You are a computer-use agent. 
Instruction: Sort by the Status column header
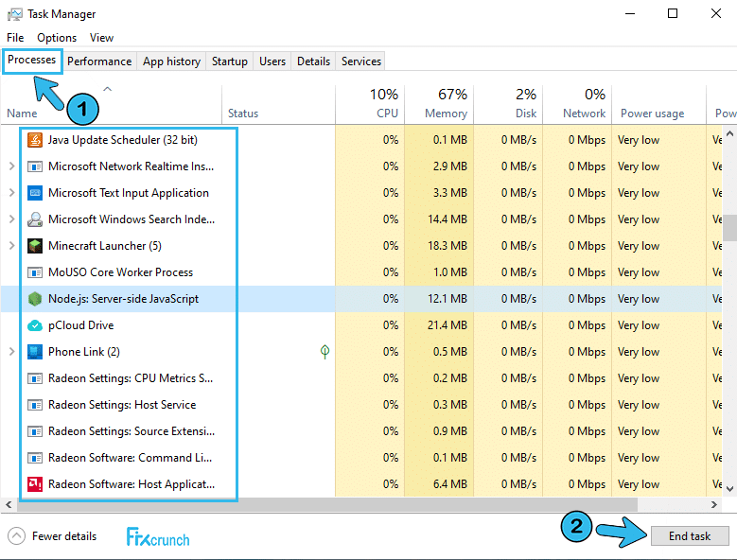tap(278, 104)
